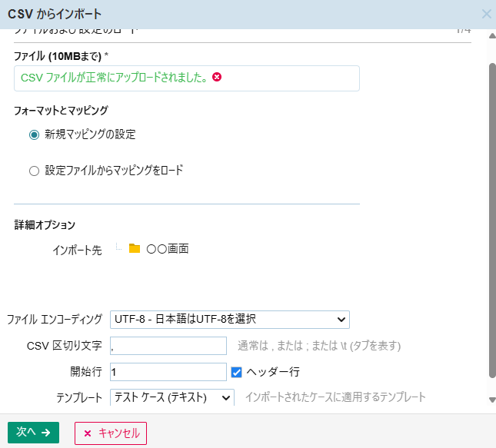Click the キャンセル button
496x448 pixels.
tap(111, 433)
